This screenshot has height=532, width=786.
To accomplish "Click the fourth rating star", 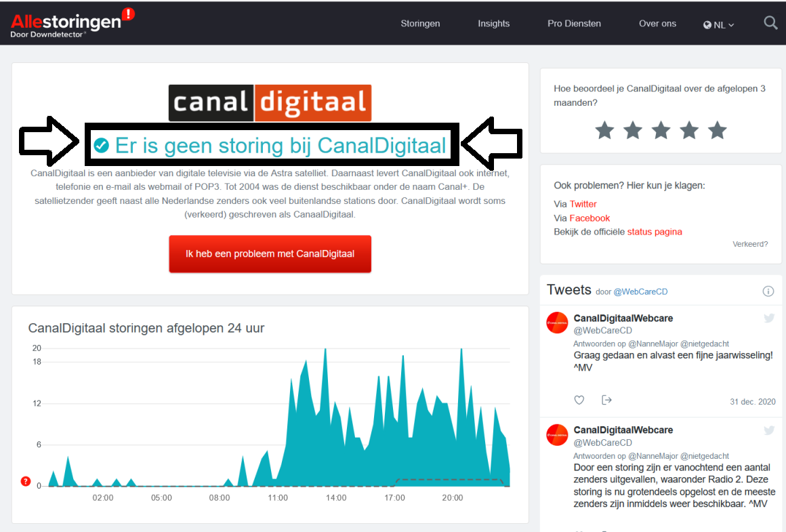I will 689,130.
